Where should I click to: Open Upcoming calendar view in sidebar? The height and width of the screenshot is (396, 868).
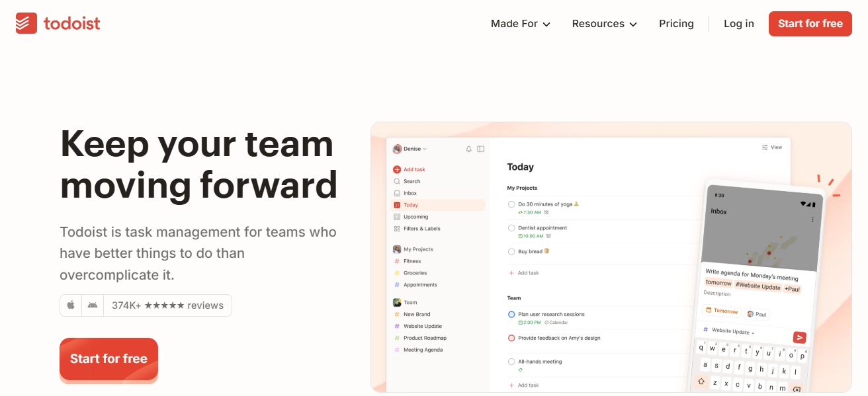(411, 217)
